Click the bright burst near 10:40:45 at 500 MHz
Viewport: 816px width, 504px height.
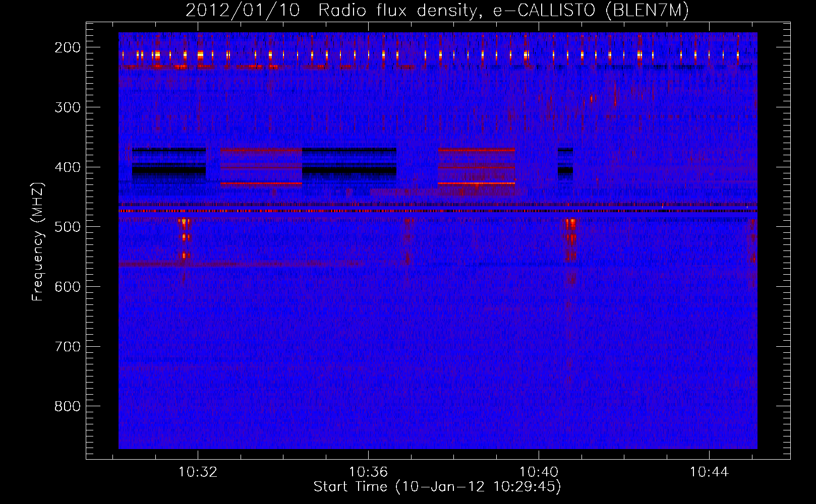coord(570,239)
